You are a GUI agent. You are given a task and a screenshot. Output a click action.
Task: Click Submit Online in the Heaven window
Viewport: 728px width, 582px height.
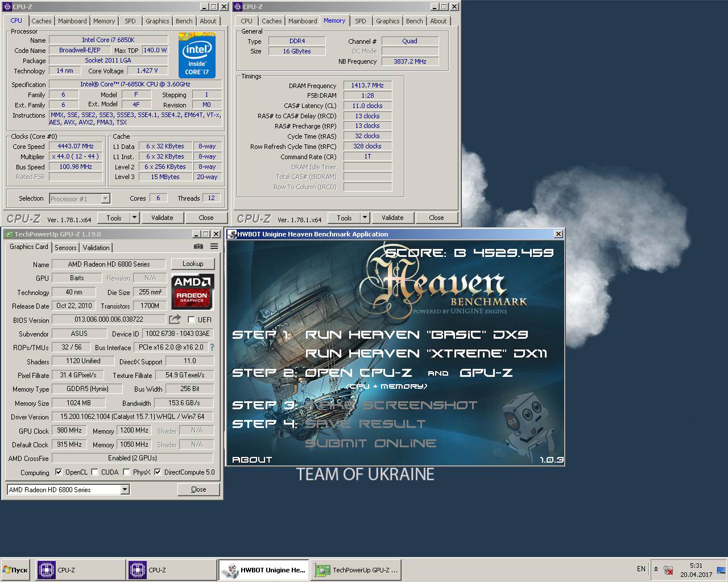(x=371, y=443)
